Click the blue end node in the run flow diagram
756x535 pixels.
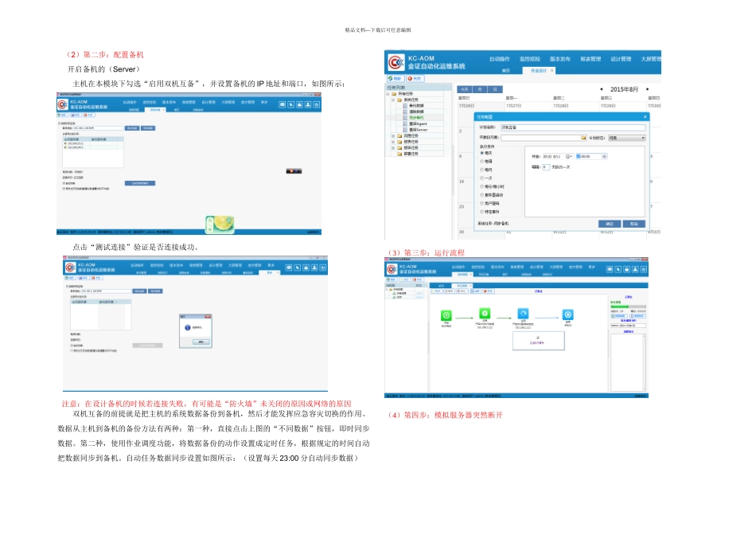[568, 314]
